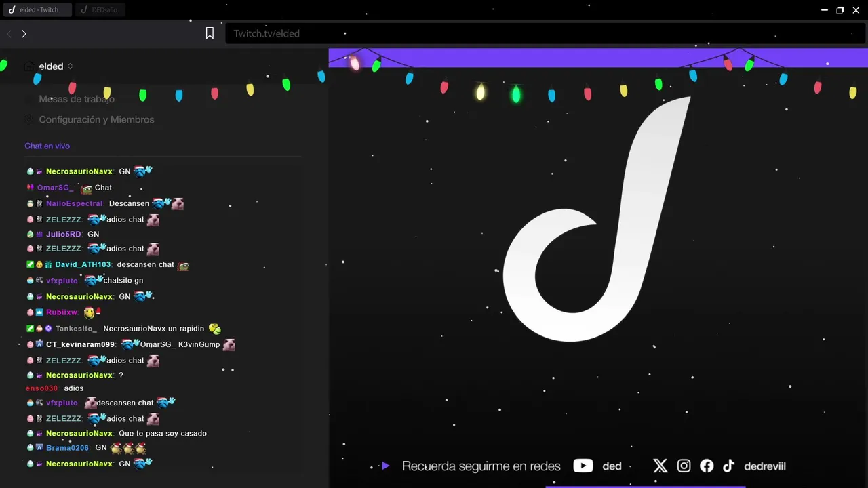Click the 'Recuerda seguirme en redes' text
The width and height of the screenshot is (868, 488).
pos(481,466)
